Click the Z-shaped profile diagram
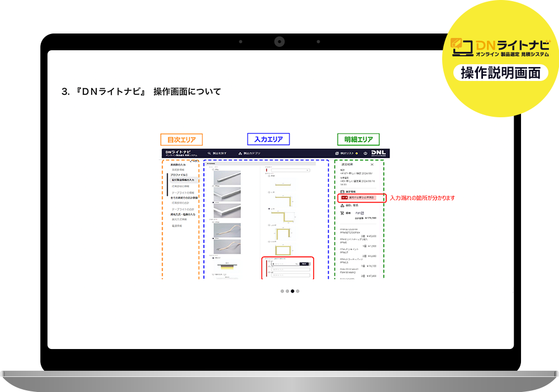 pos(283,217)
